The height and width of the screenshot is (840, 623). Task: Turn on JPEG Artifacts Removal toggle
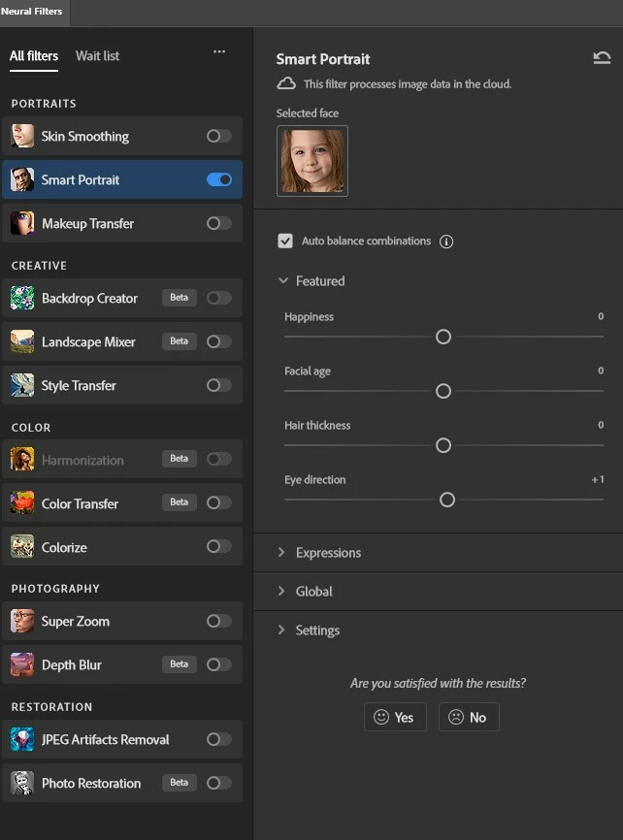219,739
